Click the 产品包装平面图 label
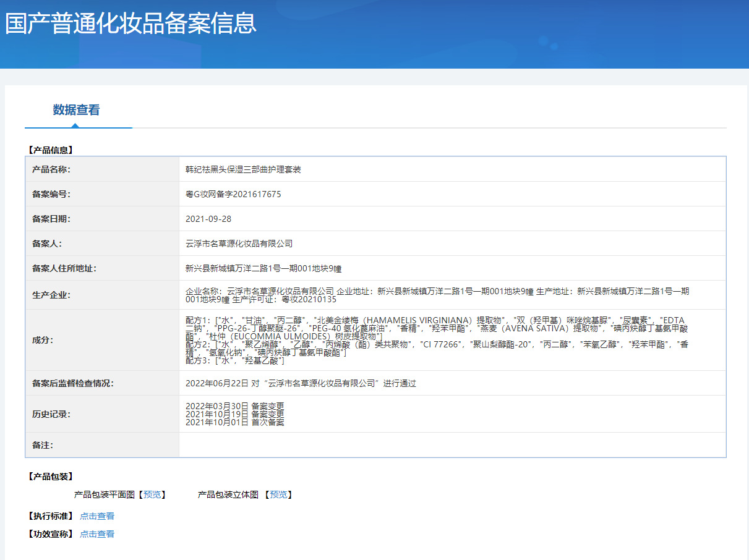 coord(105,494)
